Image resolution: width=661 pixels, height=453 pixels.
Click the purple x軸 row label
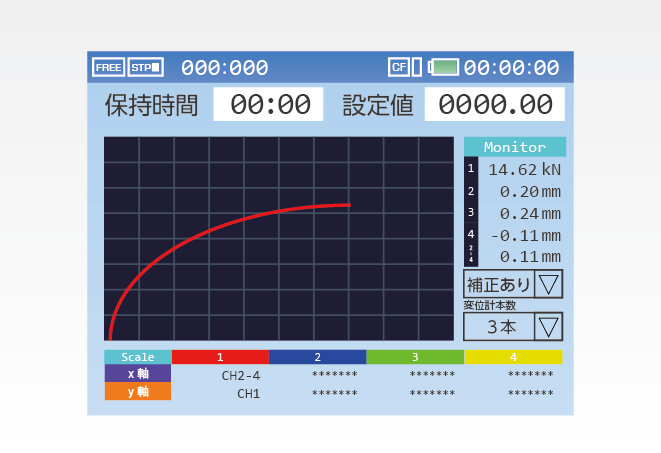138,373
